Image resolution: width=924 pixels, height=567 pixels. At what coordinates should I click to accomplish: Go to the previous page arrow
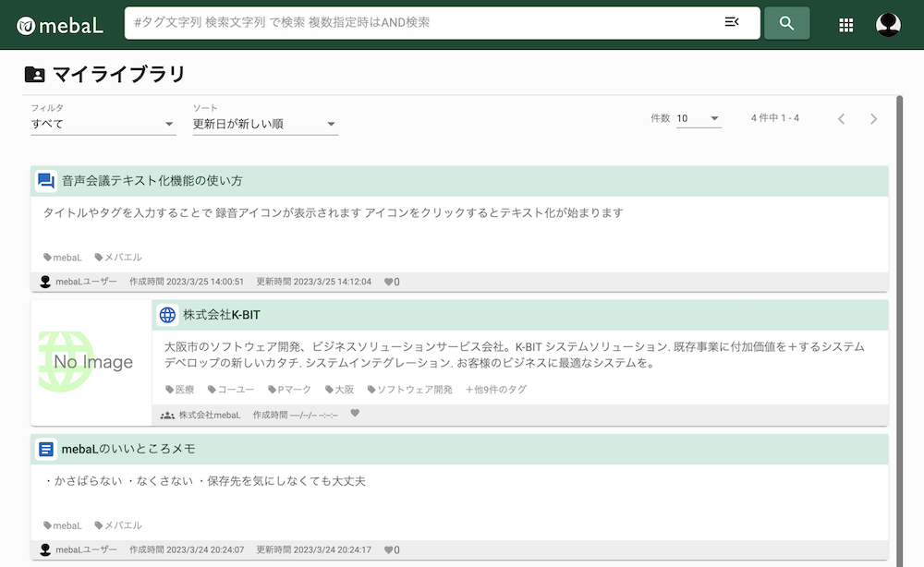point(842,119)
